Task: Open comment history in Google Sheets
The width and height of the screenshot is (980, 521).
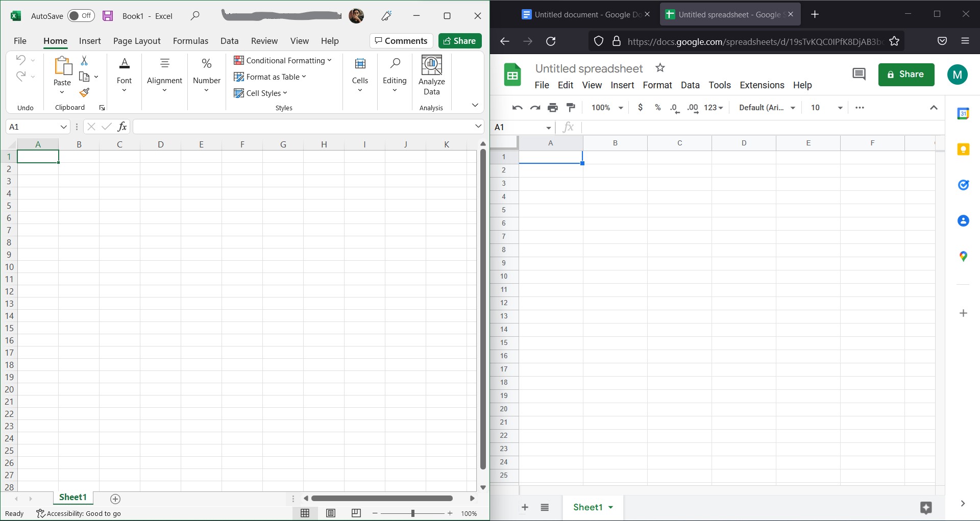Action: click(x=859, y=75)
